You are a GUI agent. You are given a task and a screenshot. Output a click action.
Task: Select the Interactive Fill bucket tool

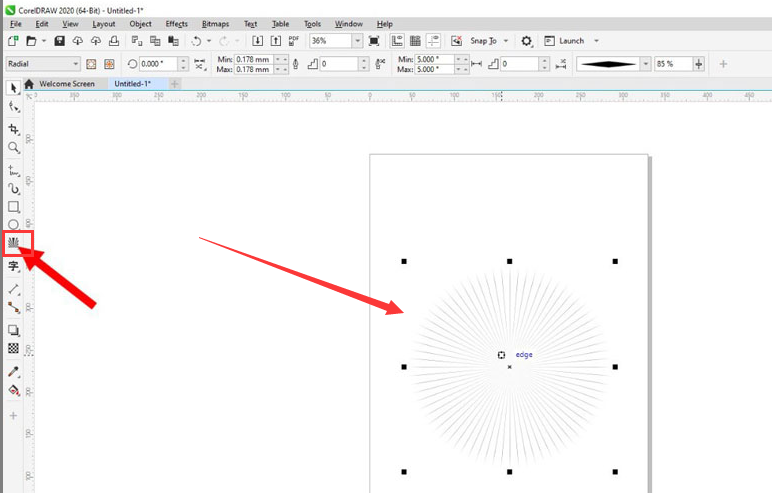pos(13,391)
